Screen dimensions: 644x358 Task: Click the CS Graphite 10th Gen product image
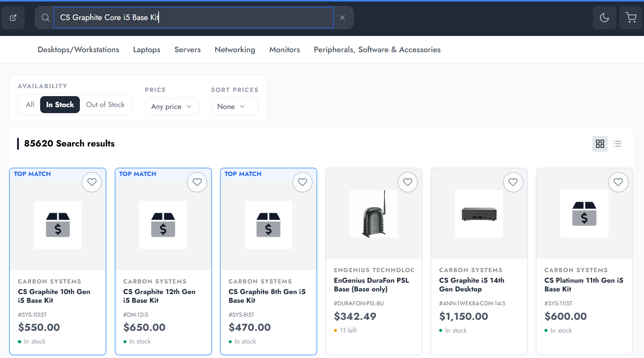point(58,225)
